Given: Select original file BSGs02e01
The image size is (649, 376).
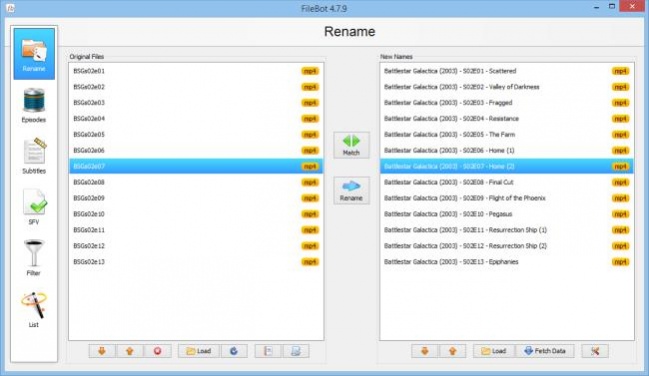Looking at the screenshot, I should tap(196, 71).
